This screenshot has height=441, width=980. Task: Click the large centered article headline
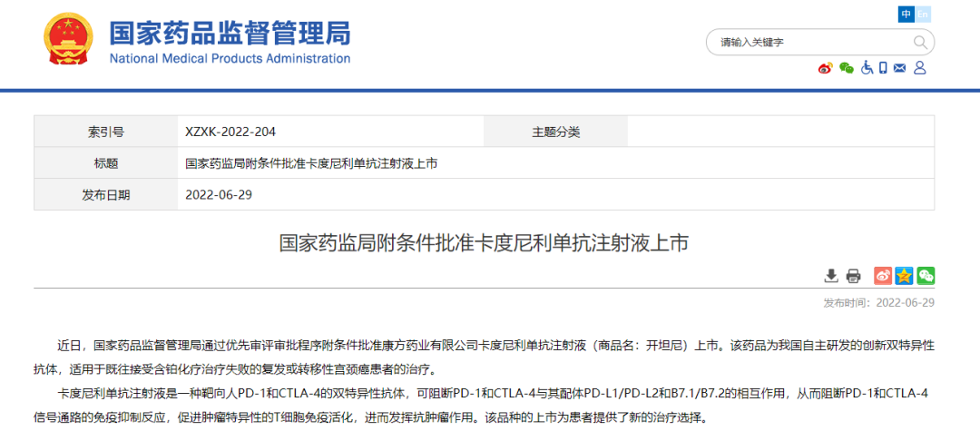click(x=485, y=243)
